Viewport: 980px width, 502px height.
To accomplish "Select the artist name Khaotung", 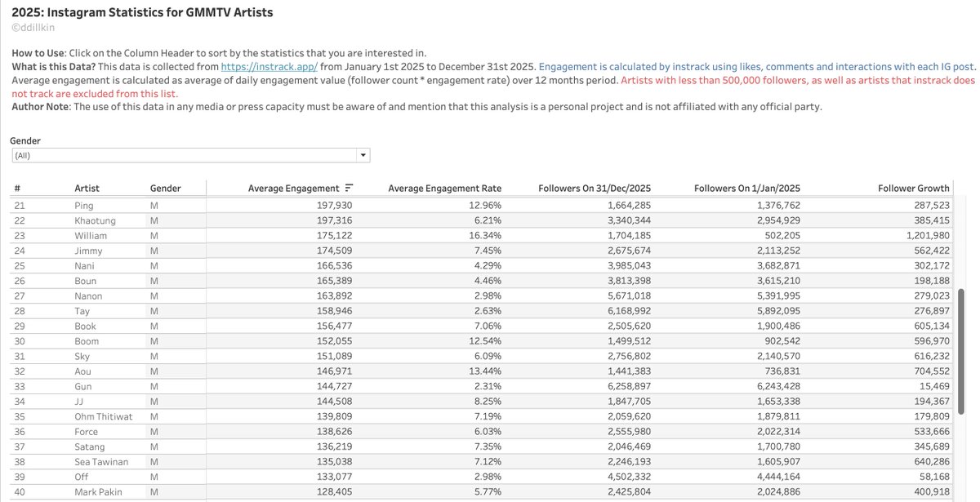I will pos(95,220).
